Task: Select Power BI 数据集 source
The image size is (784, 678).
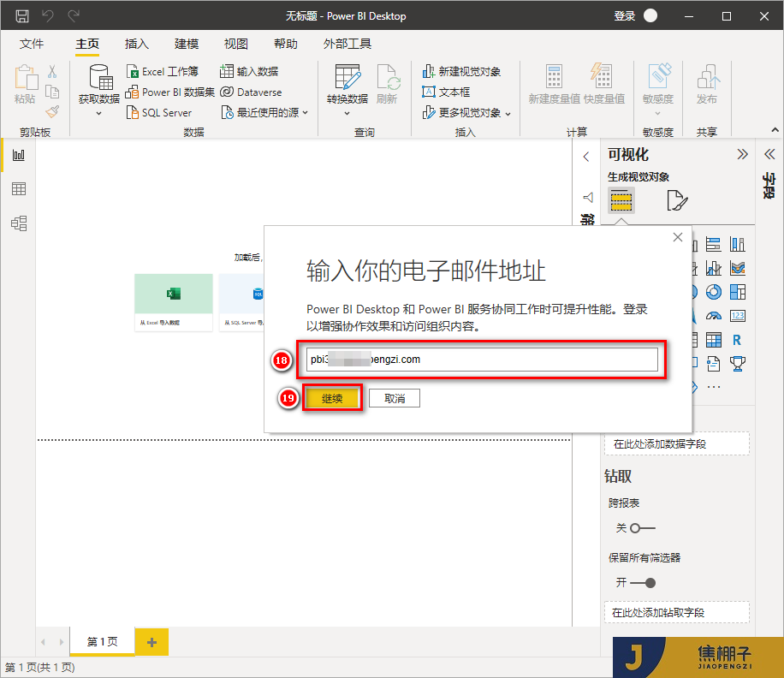Action: click(x=170, y=92)
